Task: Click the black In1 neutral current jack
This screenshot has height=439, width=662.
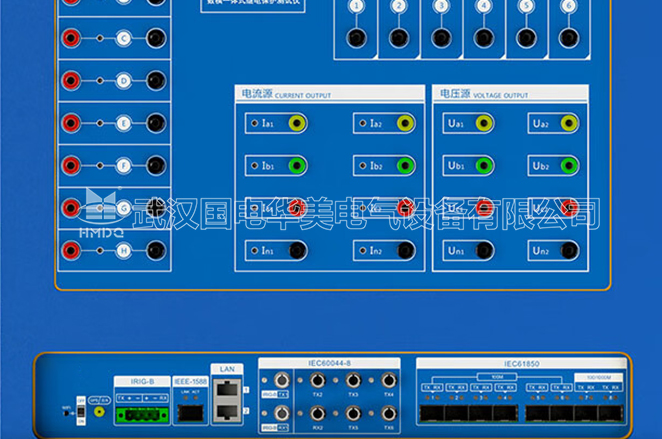Action: [297, 251]
